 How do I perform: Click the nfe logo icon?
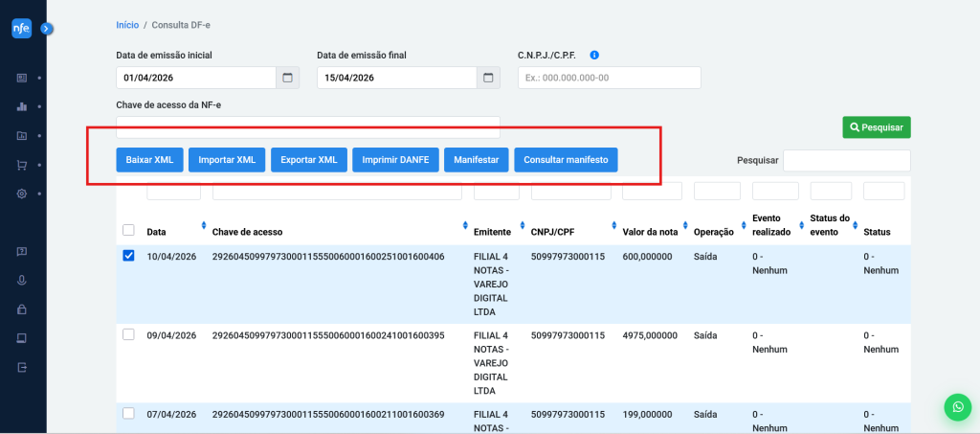pyautogui.click(x=22, y=29)
